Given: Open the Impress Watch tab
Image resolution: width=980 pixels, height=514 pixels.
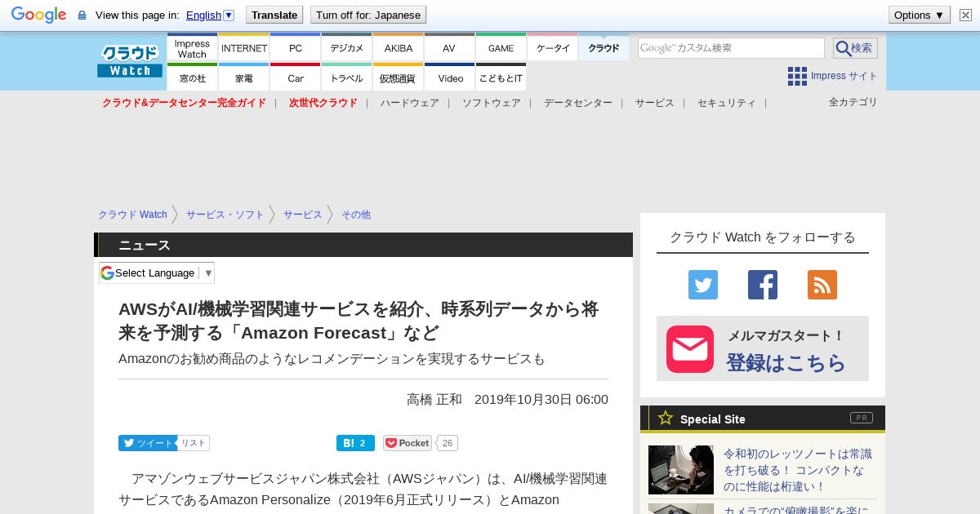Looking at the screenshot, I should 192,47.
